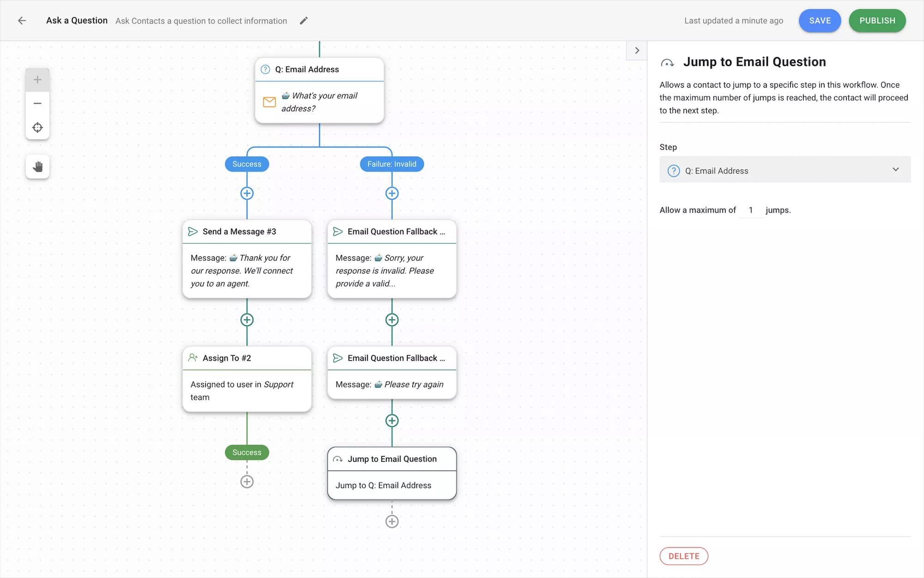924x578 pixels.
Task: Click the zoom in icon on toolbar
Action: [36, 79]
